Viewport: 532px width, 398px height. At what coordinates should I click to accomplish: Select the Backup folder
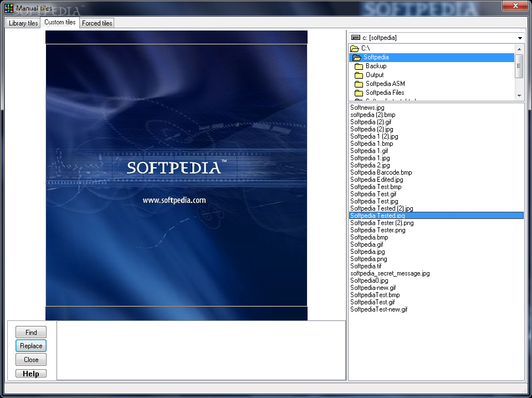tap(432, 66)
